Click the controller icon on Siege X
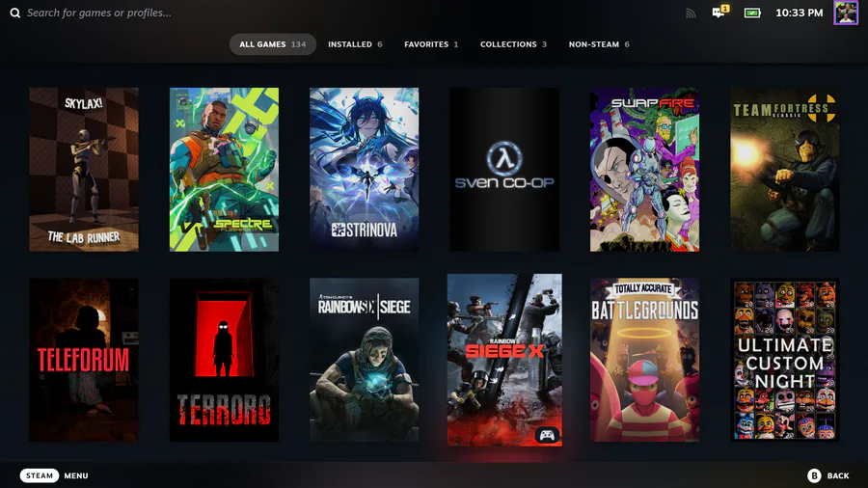The image size is (868, 488). 547,435
